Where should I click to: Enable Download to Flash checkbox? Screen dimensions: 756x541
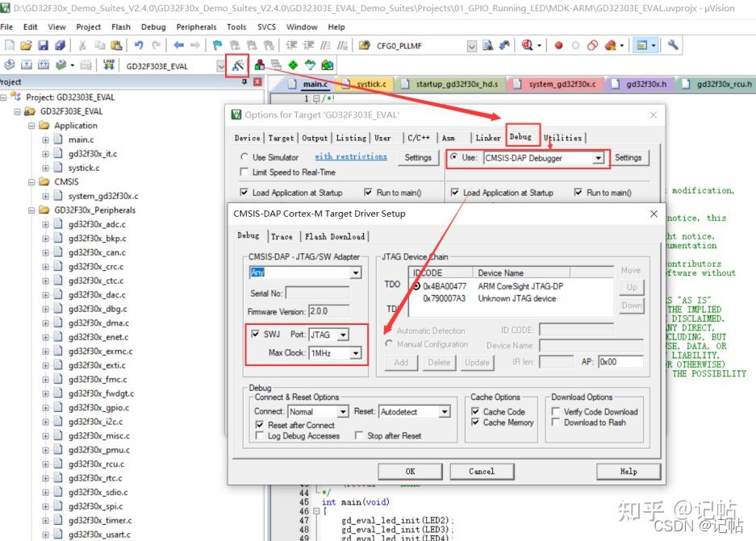[x=555, y=422]
